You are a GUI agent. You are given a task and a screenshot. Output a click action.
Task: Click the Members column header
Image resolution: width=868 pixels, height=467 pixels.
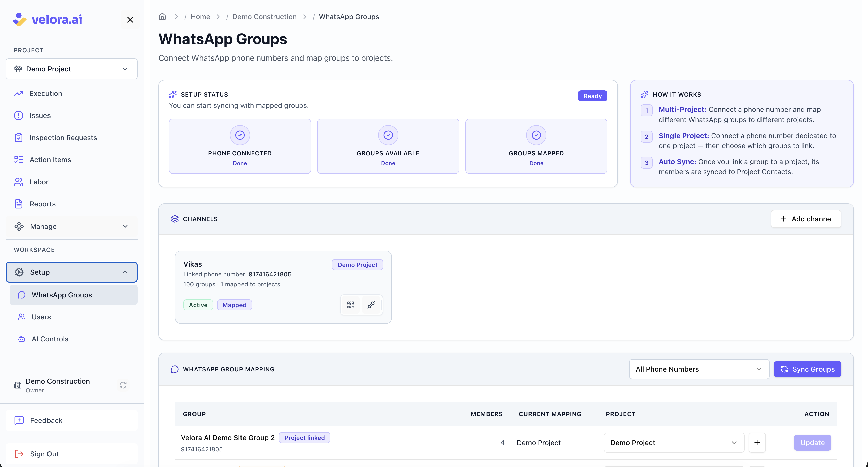(x=487, y=414)
